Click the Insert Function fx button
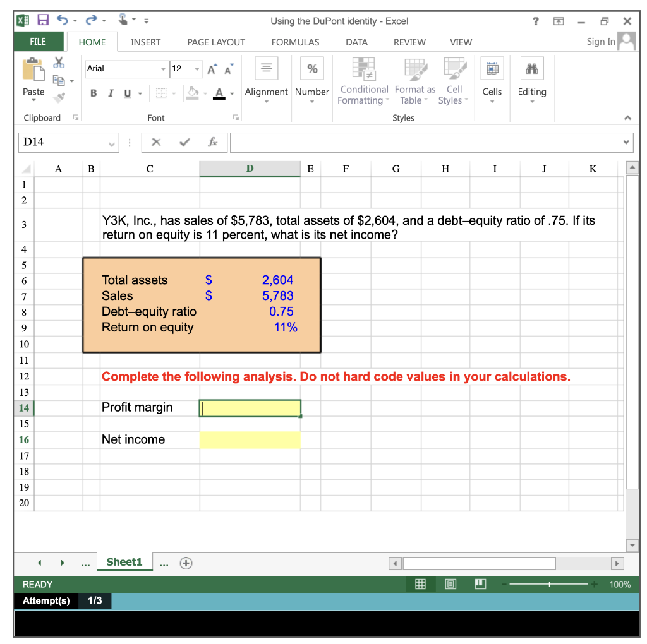Viewport: 647px width, 644px height. (x=213, y=141)
